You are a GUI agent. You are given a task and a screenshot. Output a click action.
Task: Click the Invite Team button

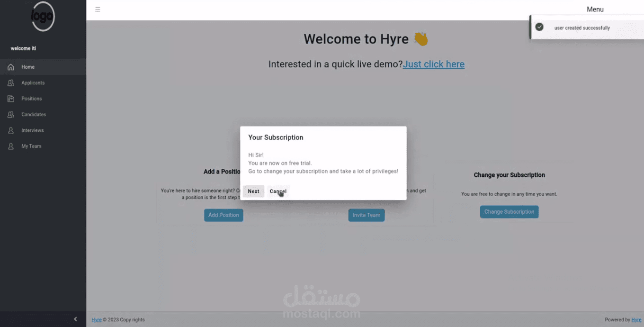[367, 215]
